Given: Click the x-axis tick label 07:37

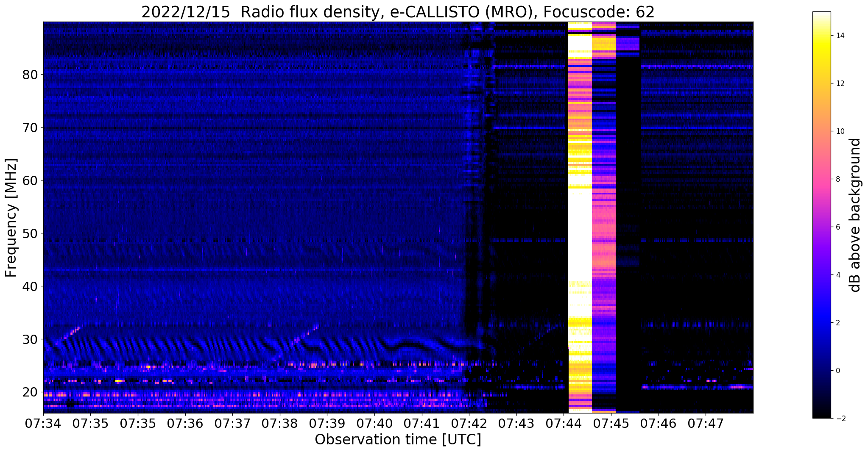Looking at the screenshot, I should coord(232,423).
